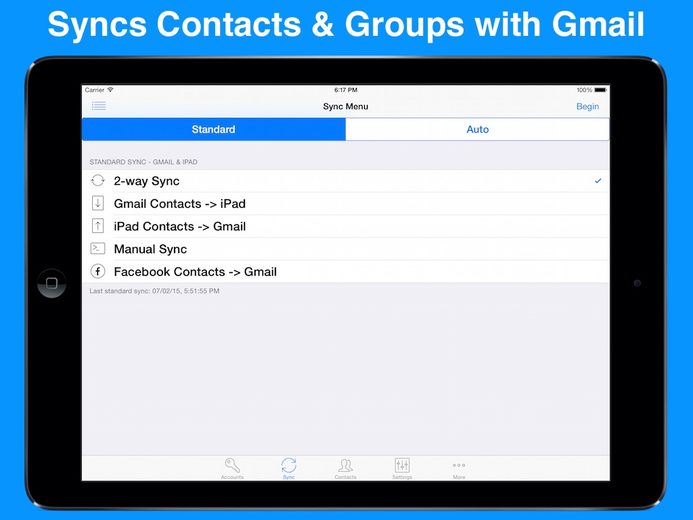Click the Carrier label in status bar
693x520 pixels.
(95, 90)
